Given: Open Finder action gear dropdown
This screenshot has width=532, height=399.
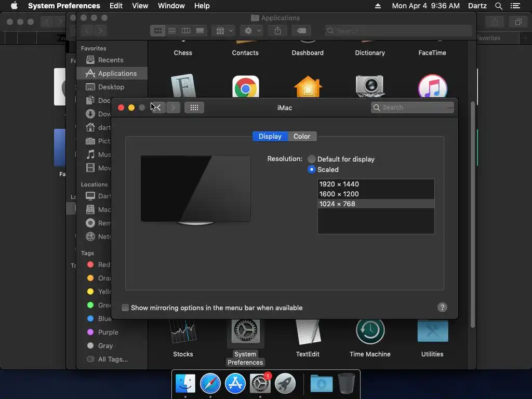Looking at the screenshot, I should tap(251, 31).
